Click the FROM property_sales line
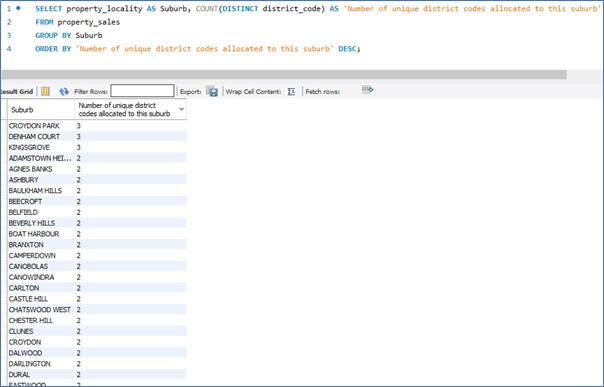 tap(77, 22)
